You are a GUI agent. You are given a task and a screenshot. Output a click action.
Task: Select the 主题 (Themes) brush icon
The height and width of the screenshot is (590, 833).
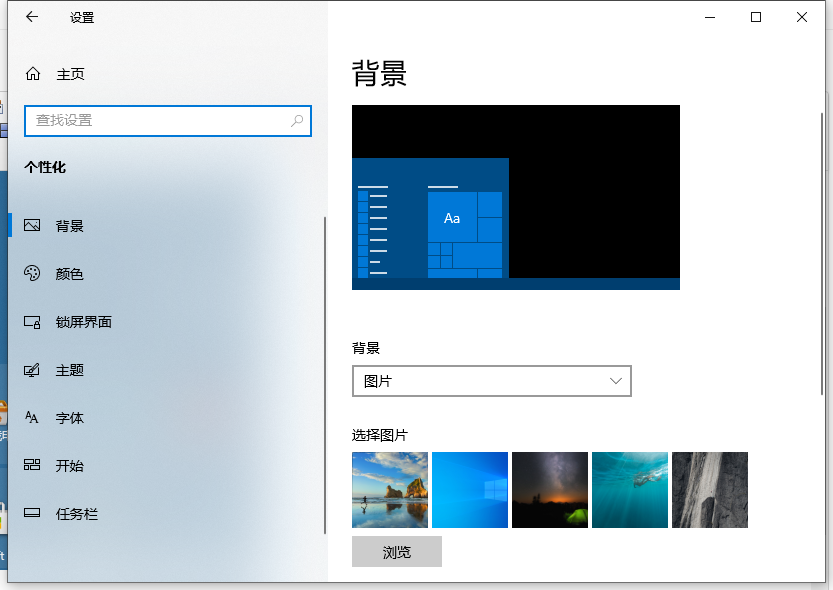point(33,370)
